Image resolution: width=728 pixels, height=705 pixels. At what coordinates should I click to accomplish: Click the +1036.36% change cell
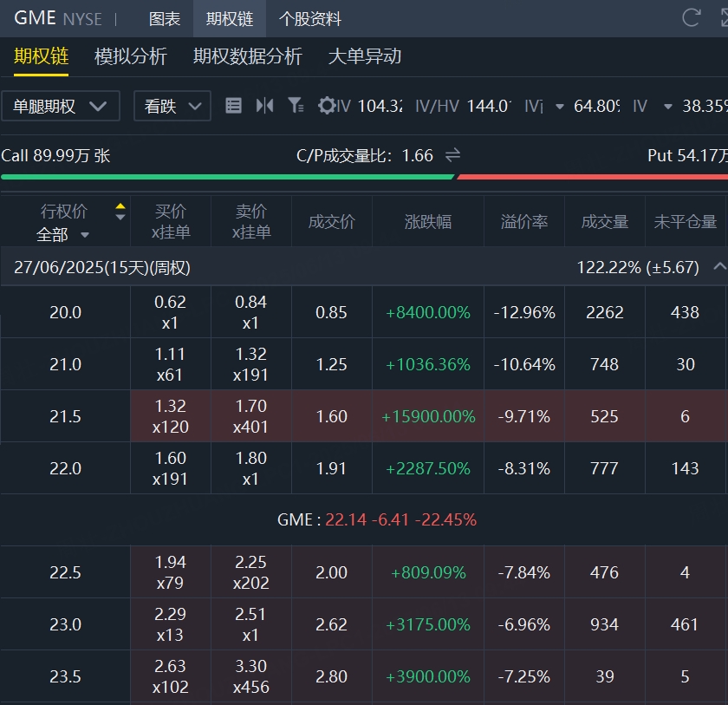(x=427, y=364)
